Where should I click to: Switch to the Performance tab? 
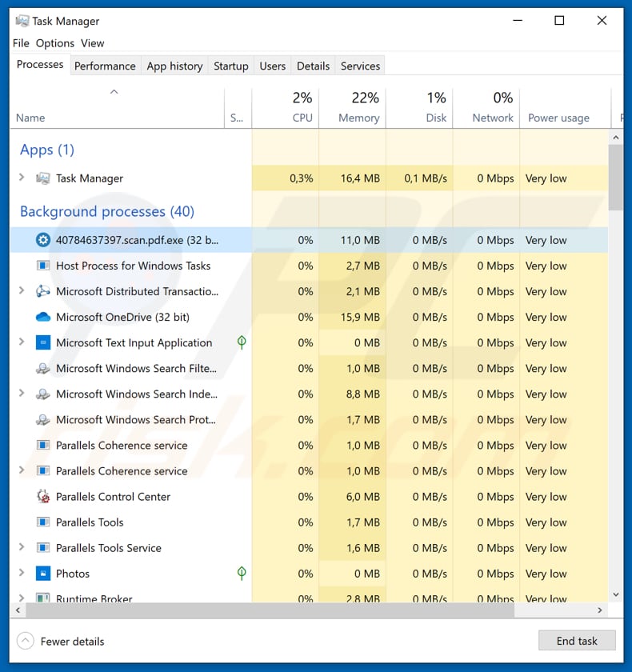click(105, 66)
